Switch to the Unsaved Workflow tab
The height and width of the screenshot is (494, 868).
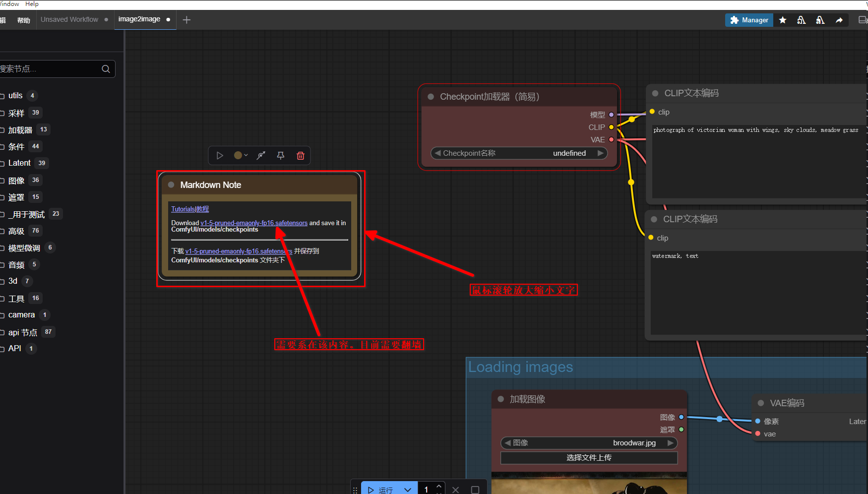point(69,20)
